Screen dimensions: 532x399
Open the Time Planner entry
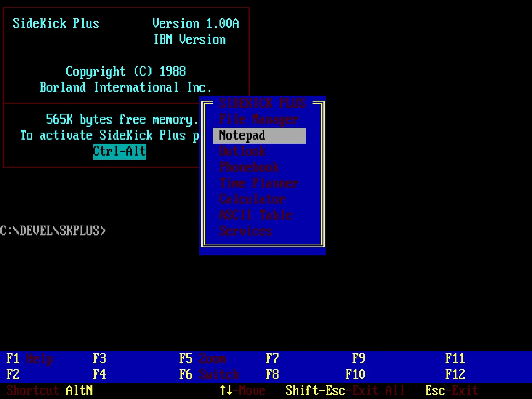pos(259,184)
